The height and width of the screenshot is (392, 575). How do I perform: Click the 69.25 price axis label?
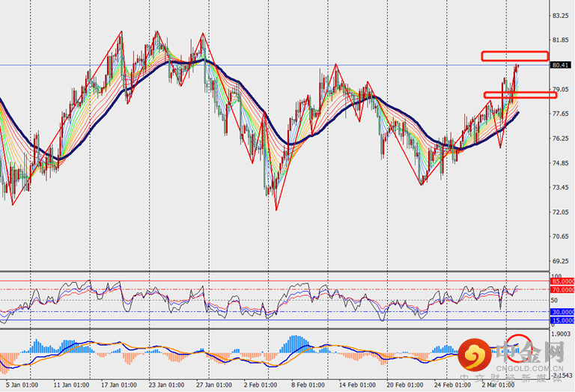click(x=561, y=261)
